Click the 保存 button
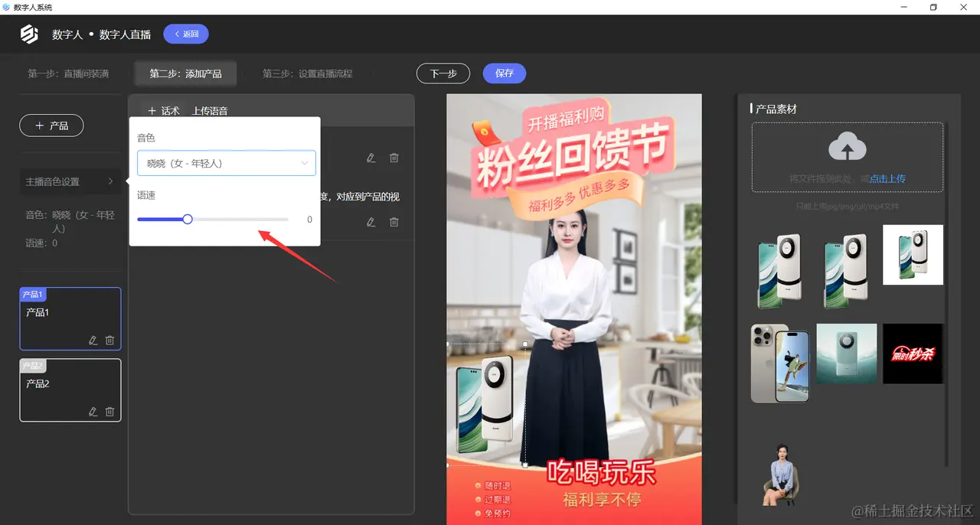Image resolution: width=980 pixels, height=525 pixels. [505, 73]
